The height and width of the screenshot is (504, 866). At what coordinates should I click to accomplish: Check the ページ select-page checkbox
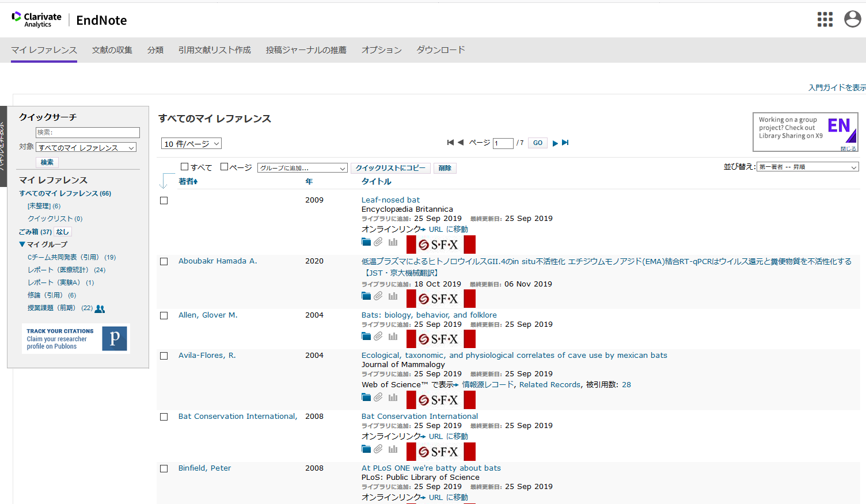[225, 167]
